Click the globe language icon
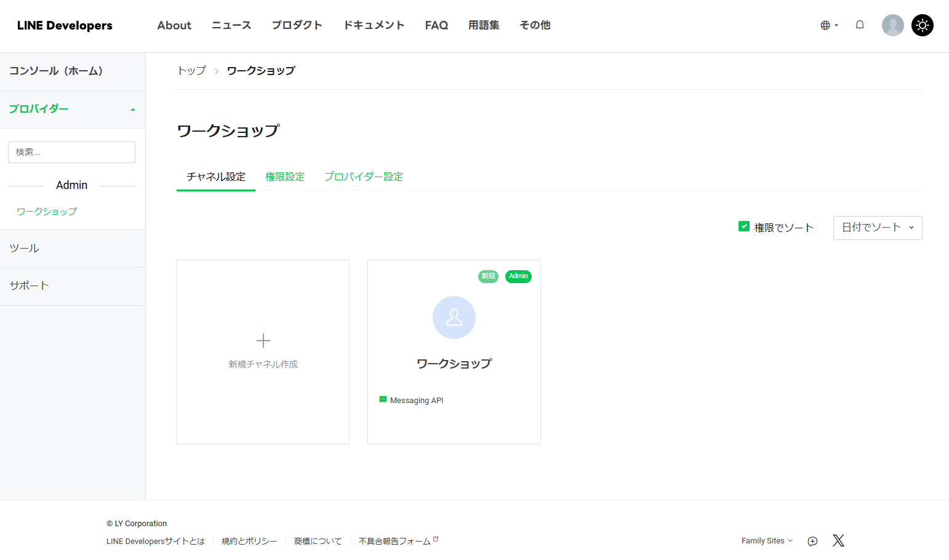Image resolution: width=949 pixels, height=560 pixels. coord(825,25)
